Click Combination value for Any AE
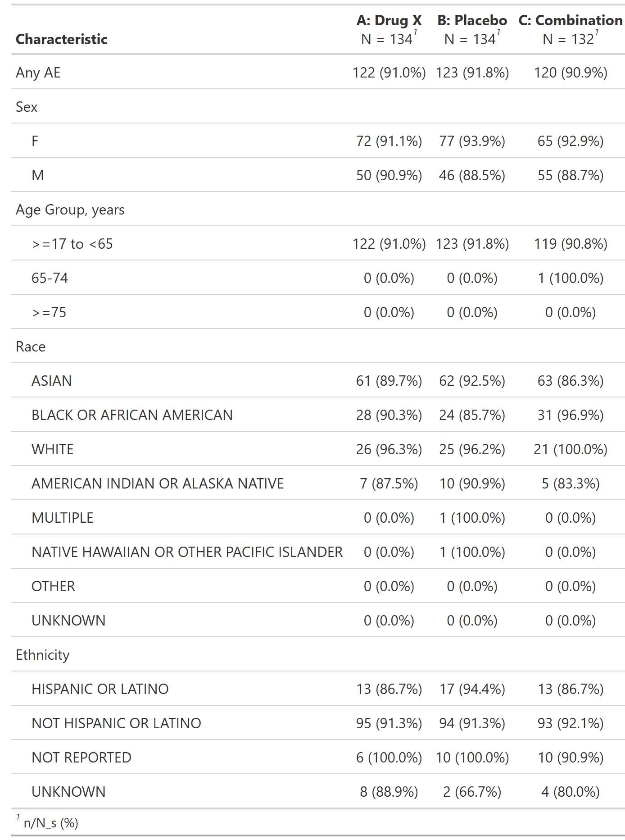 tap(570, 73)
